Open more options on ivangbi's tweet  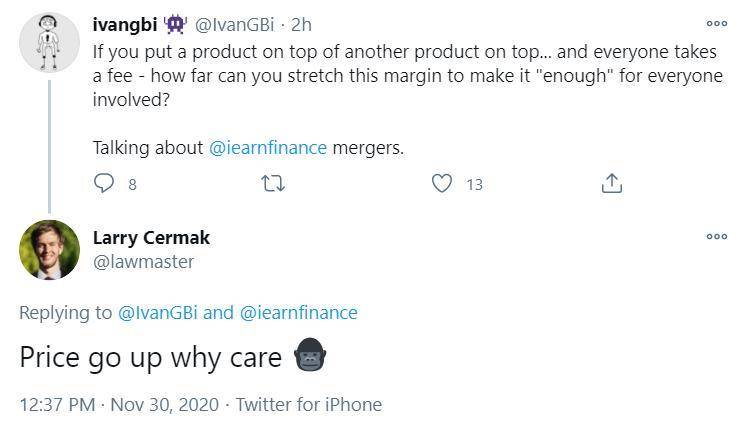(x=716, y=22)
